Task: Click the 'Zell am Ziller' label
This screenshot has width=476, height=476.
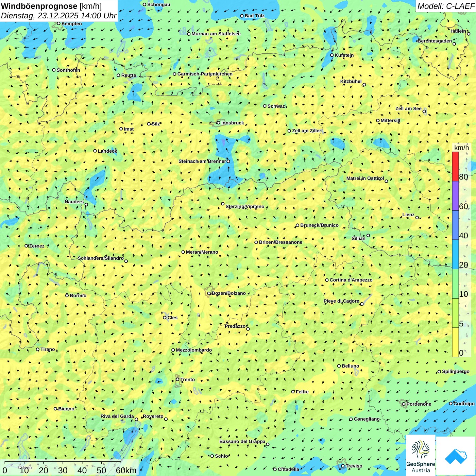Action: (306, 131)
